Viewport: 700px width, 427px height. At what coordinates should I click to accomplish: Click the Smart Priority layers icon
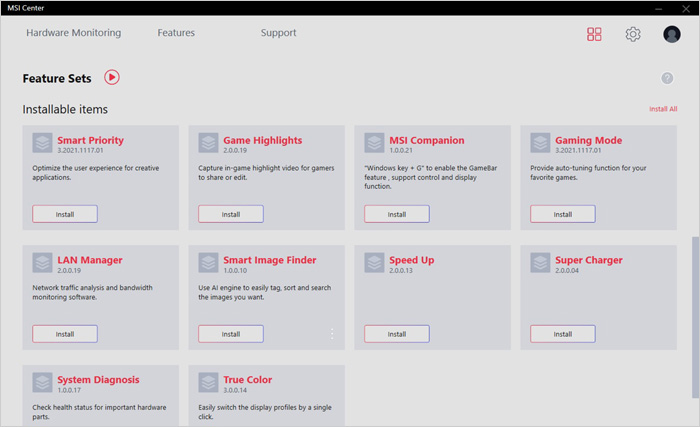coord(42,143)
